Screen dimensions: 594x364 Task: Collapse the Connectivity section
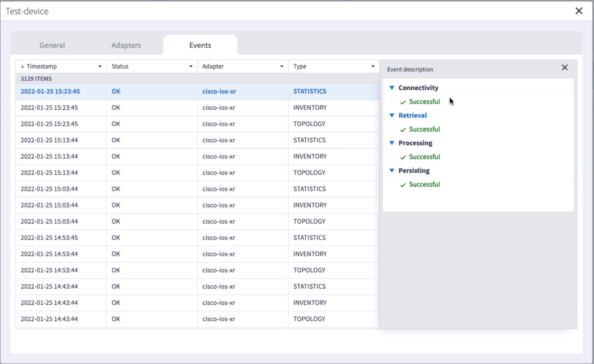click(392, 88)
